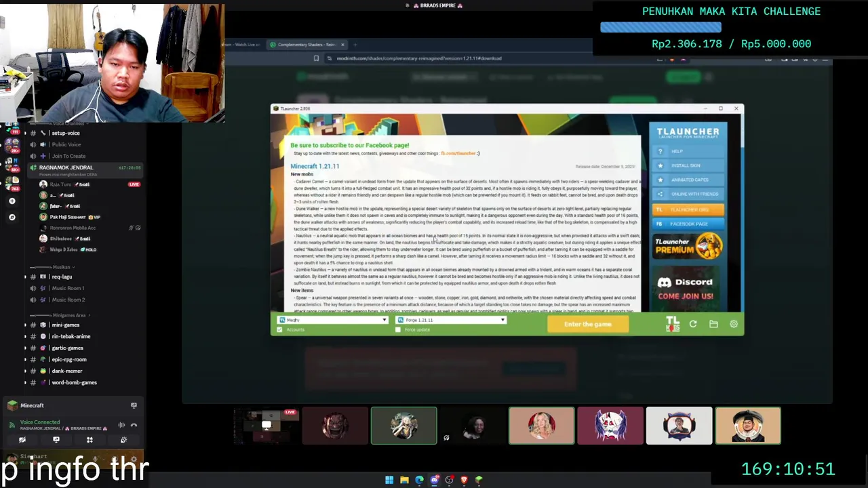Click the Install Skin star icon
The height and width of the screenshot is (488, 868).
click(660, 165)
